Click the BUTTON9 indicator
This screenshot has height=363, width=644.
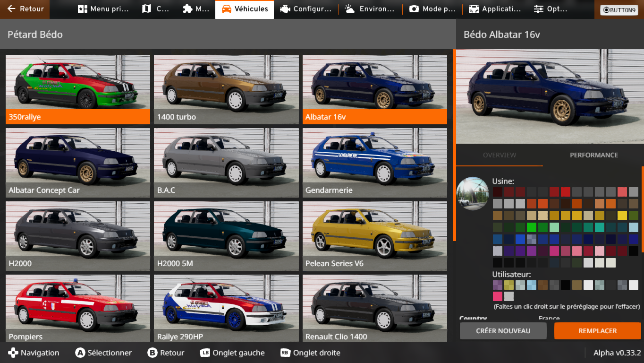[x=619, y=10]
